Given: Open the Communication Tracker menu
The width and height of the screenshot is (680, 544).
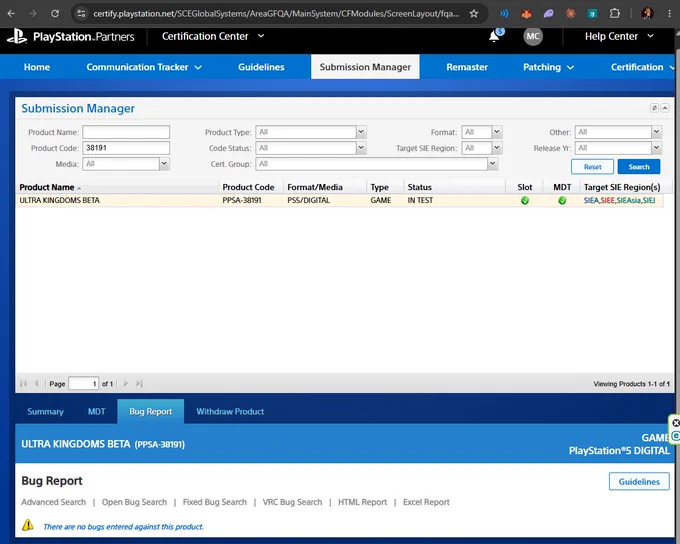Looking at the screenshot, I should (x=144, y=67).
